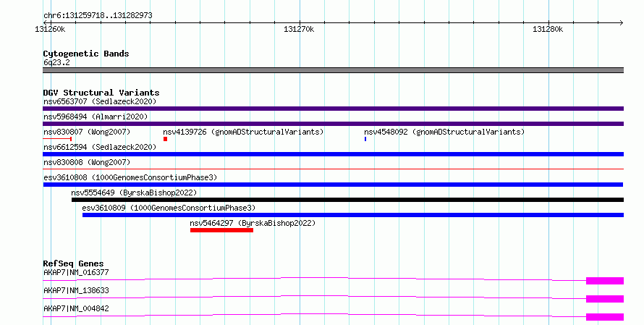Screen dimensions: 644x325
Task: Click the gray 6q23.2 cytogenetic band bar
Action: (x=333, y=70)
